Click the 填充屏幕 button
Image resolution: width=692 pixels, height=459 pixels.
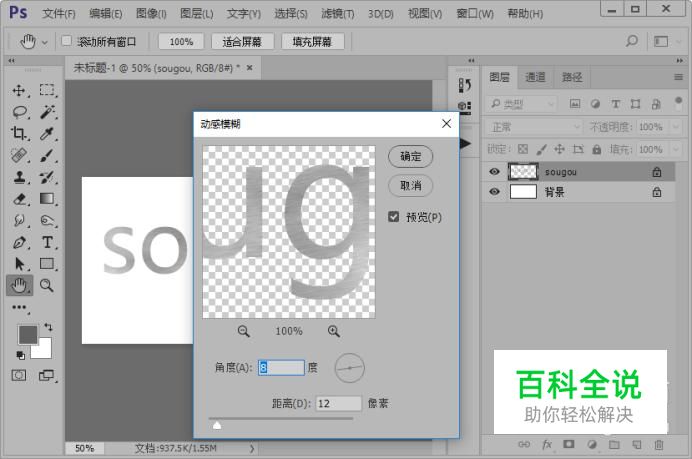(x=312, y=41)
